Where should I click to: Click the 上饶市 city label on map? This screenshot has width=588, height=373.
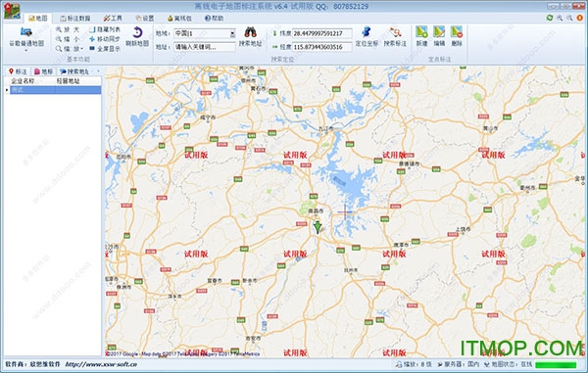[463, 229]
